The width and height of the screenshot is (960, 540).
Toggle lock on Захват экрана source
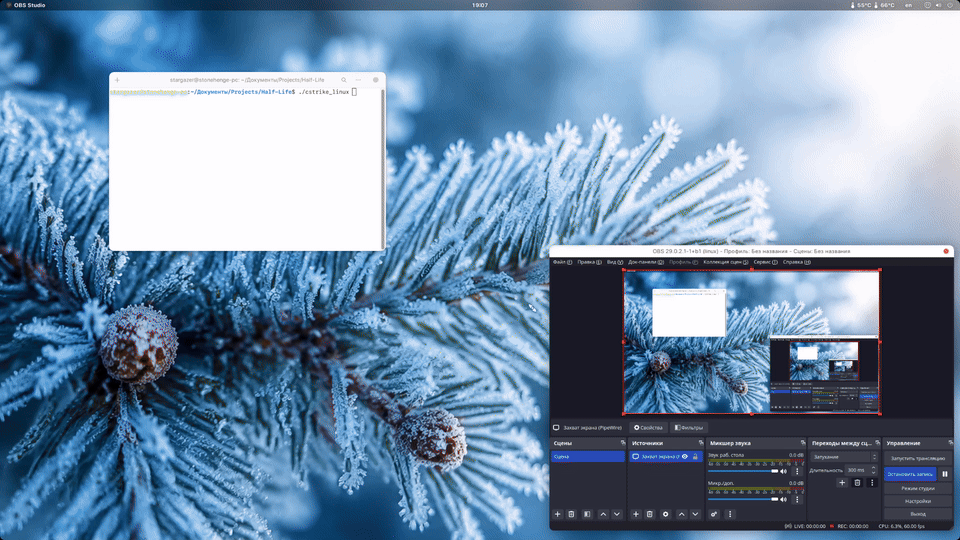coord(695,457)
